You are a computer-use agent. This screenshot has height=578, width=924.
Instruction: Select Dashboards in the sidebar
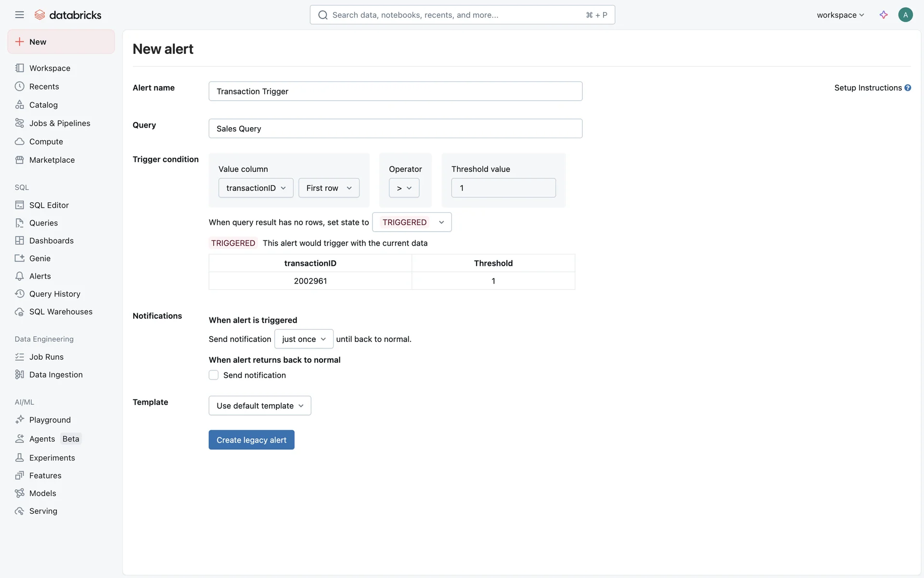coord(51,241)
